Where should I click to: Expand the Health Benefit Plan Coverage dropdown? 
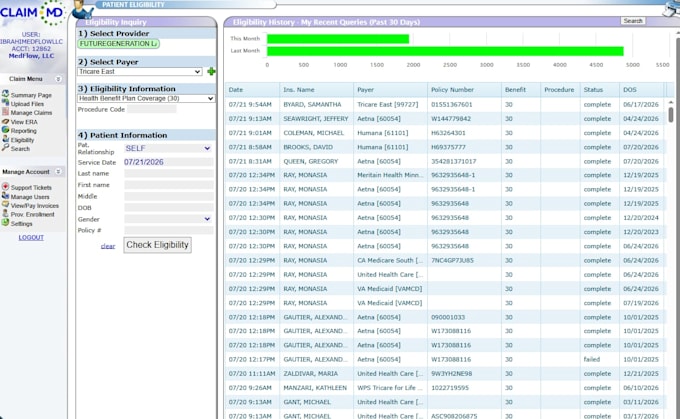(146, 98)
